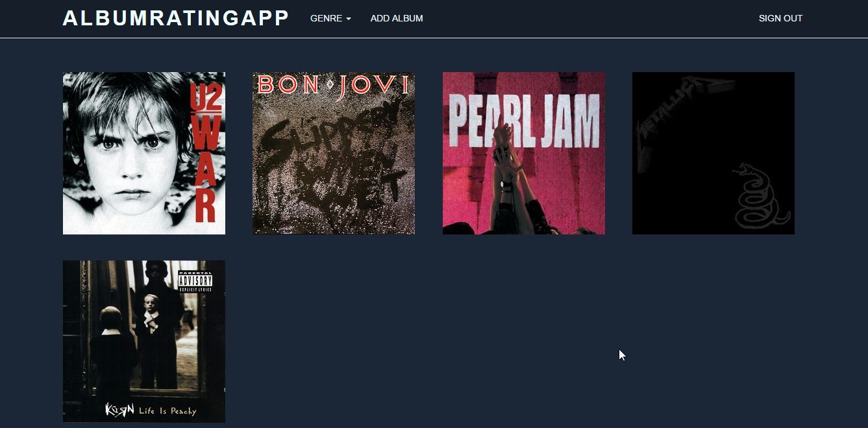
Task: Open the GENRE dropdown menu
Action: click(x=330, y=18)
